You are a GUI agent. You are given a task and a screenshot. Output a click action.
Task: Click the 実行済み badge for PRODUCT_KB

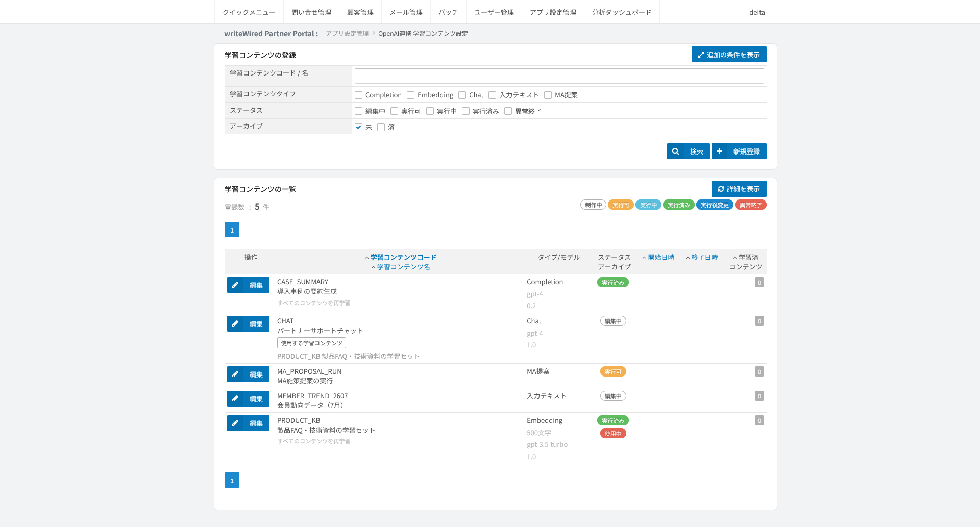pos(613,420)
